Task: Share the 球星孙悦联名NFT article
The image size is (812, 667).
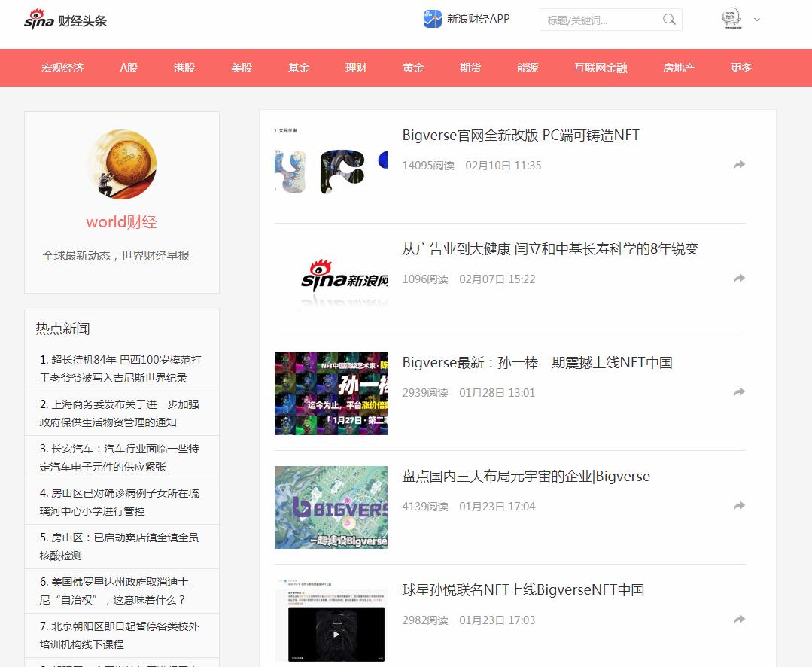Action: tap(740, 620)
